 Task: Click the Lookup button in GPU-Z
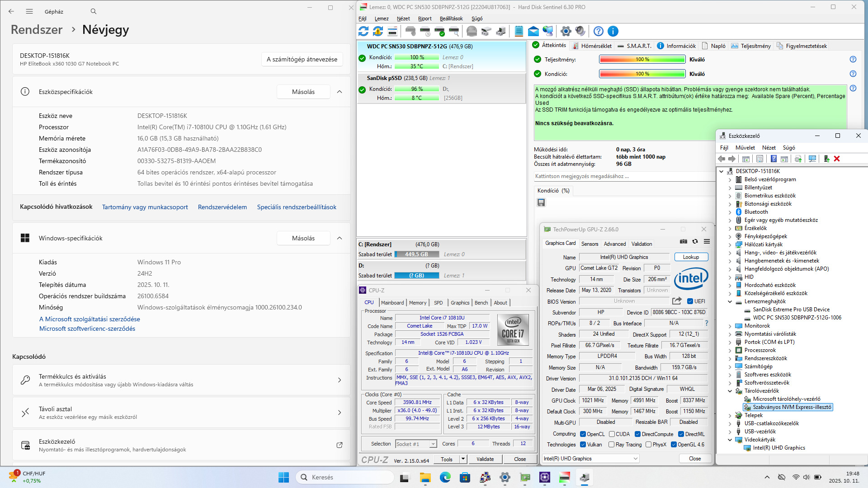pyautogui.click(x=691, y=257)
